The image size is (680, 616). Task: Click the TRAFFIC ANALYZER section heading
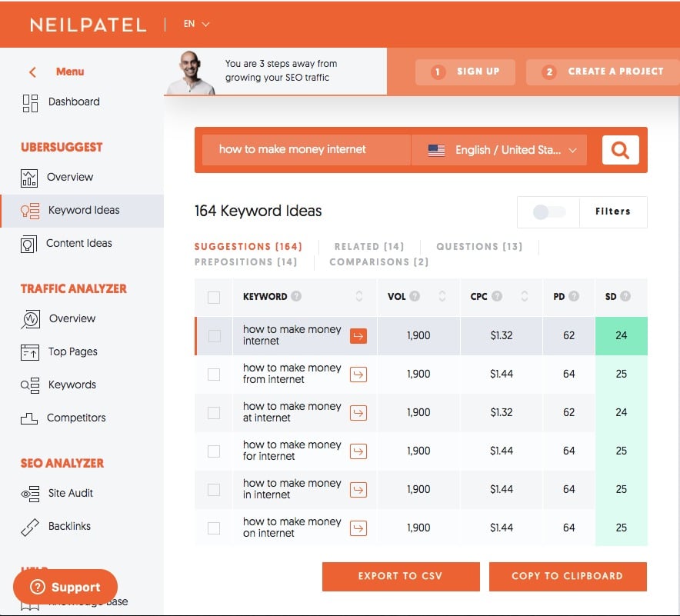click(73, 288)
